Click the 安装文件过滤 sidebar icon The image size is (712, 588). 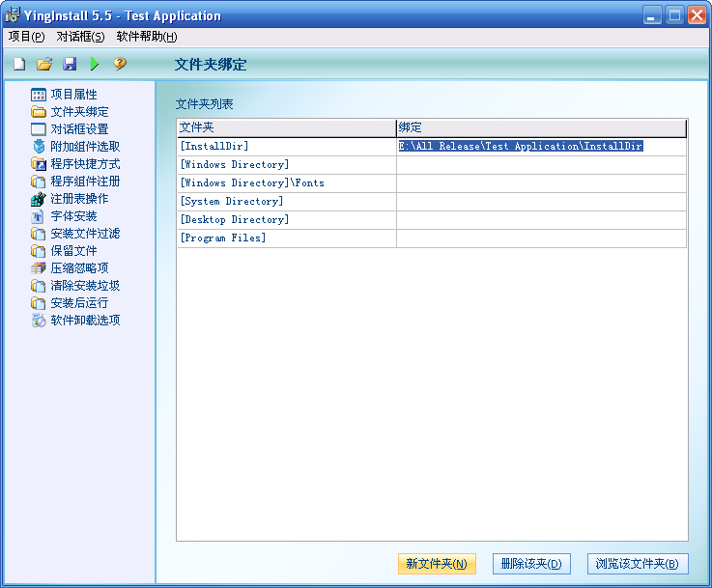coord(39,234)
